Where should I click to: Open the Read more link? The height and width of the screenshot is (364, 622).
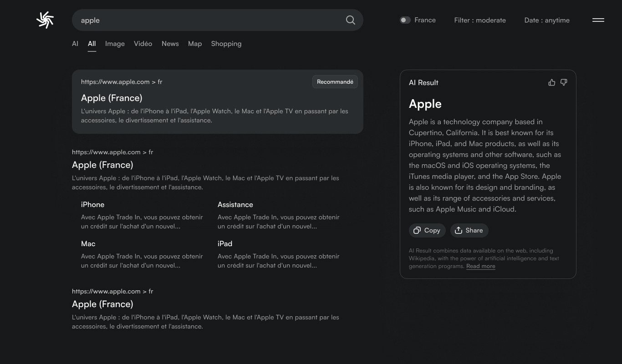pos(480,266)
